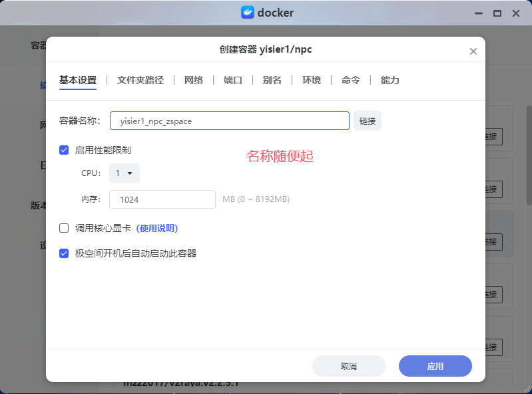Open the 网络 tab
Image resolution: width=532 pixels, height=394 pixels.
coord(193,80)
